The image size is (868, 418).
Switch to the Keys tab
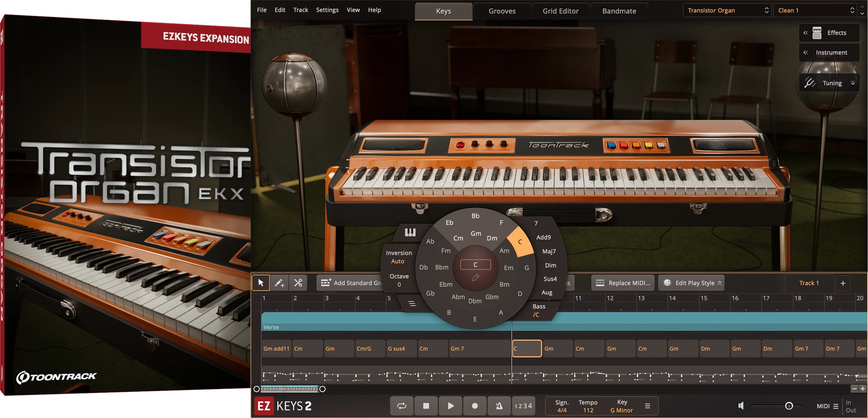(444, 11)
